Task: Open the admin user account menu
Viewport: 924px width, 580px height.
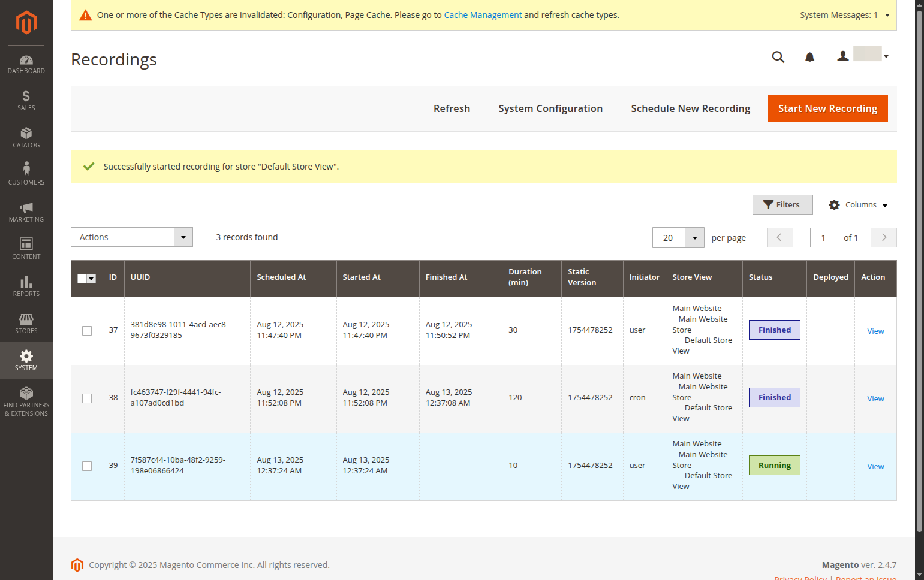Action: (x=863, y=56)
